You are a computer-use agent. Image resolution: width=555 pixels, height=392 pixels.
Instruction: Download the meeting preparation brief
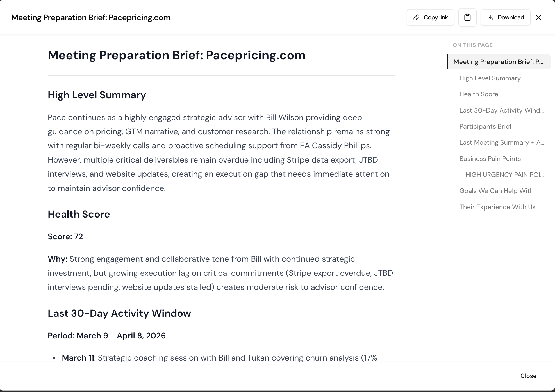point(505,17)
